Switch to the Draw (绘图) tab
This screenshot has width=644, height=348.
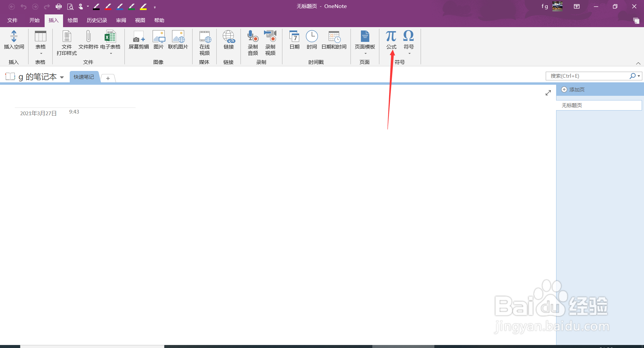pos(73,20)
